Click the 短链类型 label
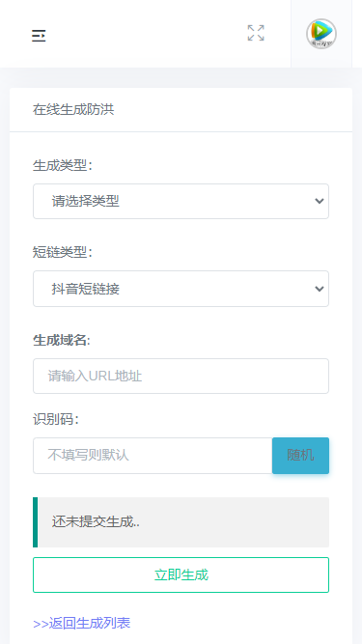This screenshot has height=644, width=362. coord(63,253)
